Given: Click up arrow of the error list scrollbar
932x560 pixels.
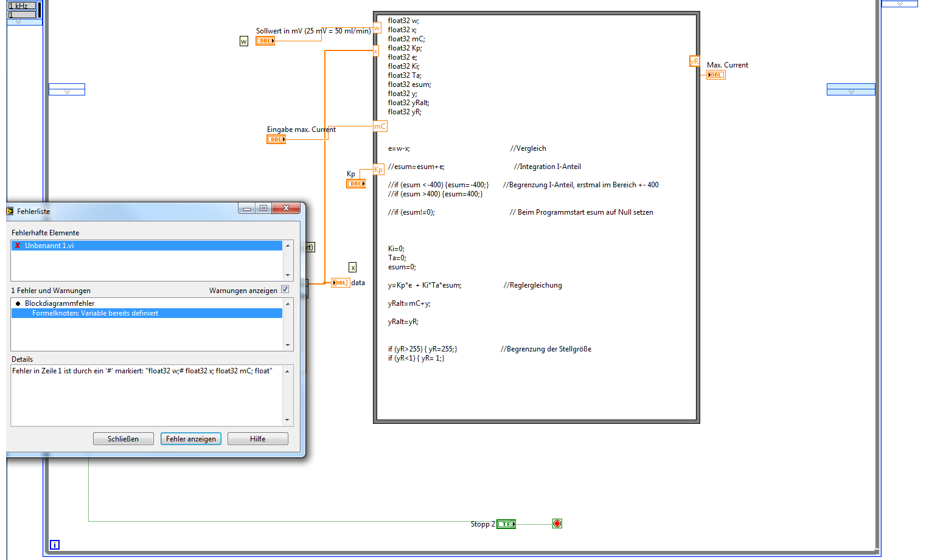Looking at the screenshot, I should [288, 303].
